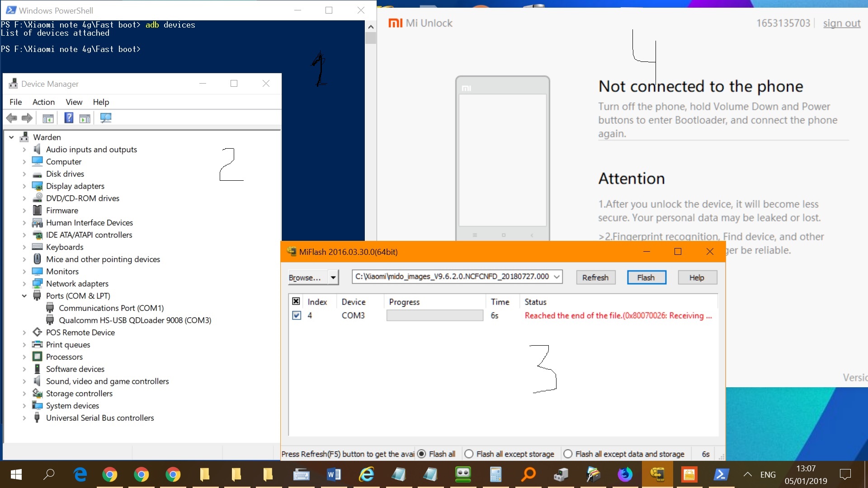Click the Show/Hide Console Tree toolbar icon
The height and width of the screenshot is (488, 868).
click(48, 118)
